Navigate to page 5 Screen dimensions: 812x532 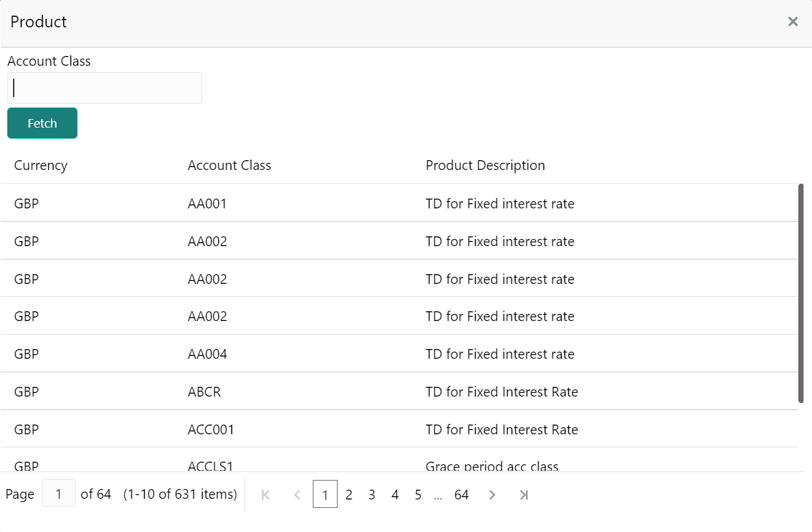[418, 495]
